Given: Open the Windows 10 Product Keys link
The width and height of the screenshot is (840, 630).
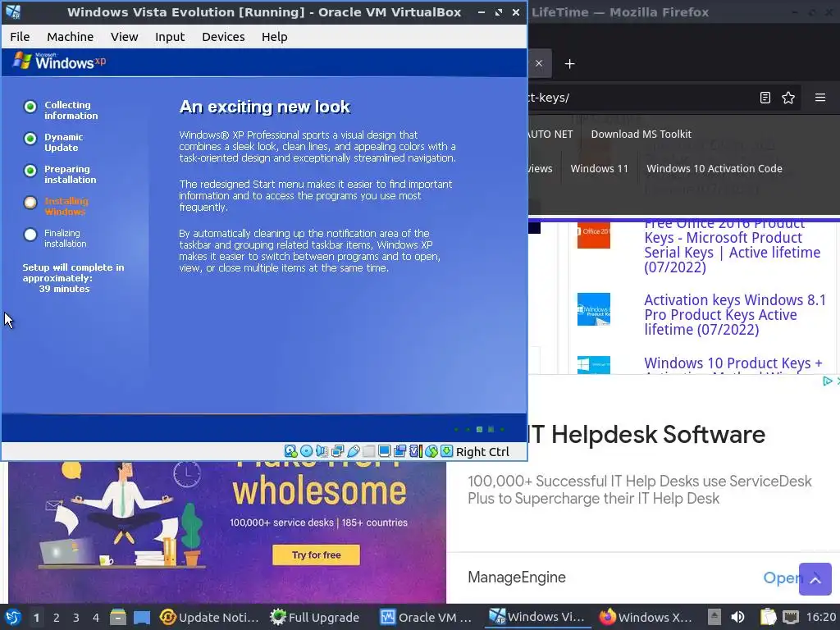Looking at the screenshot, I should [x=733, y=363].
